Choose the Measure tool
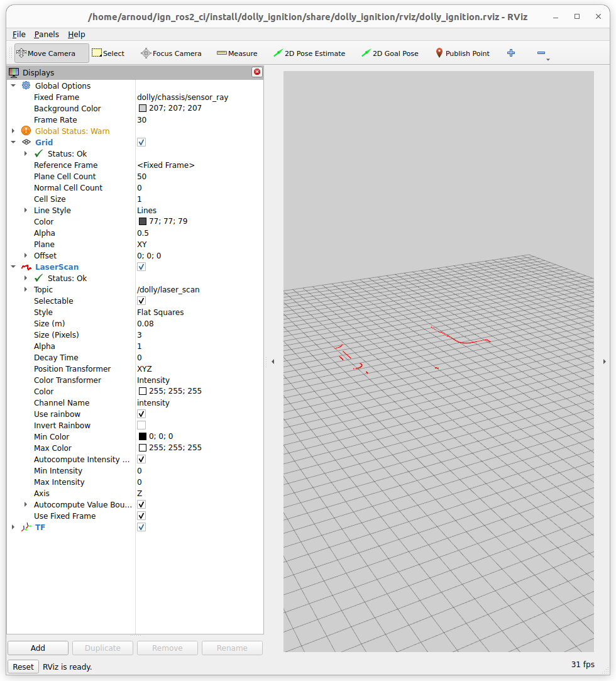This screenshot has width=616, height=681. (237, 53)
